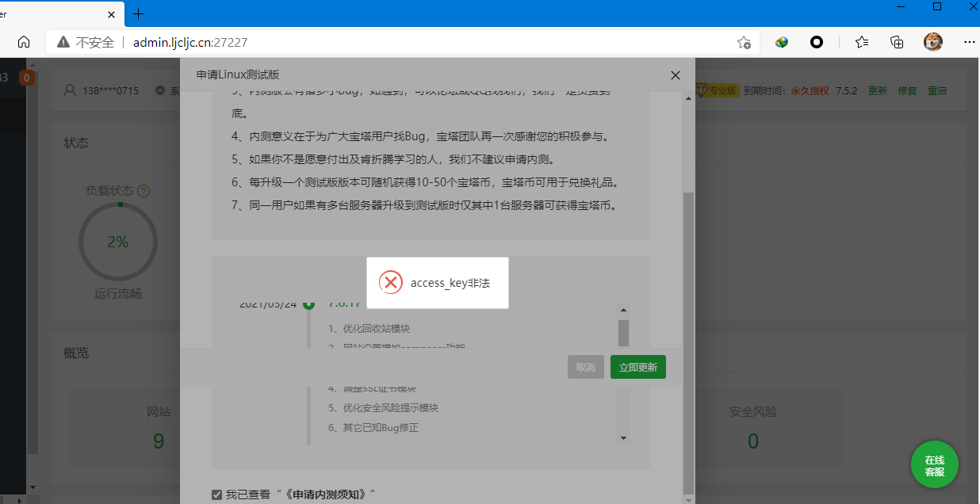The height and width of the screenshot is (504, 980).
Task: Click changelog scroll up arrow
Action: [623, 310]
